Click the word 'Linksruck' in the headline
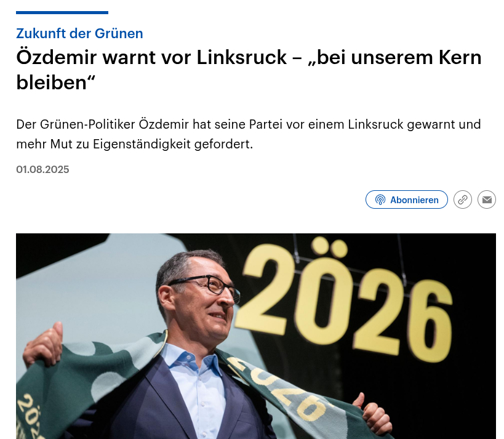504x439 pixels. [x=241, y=57]
